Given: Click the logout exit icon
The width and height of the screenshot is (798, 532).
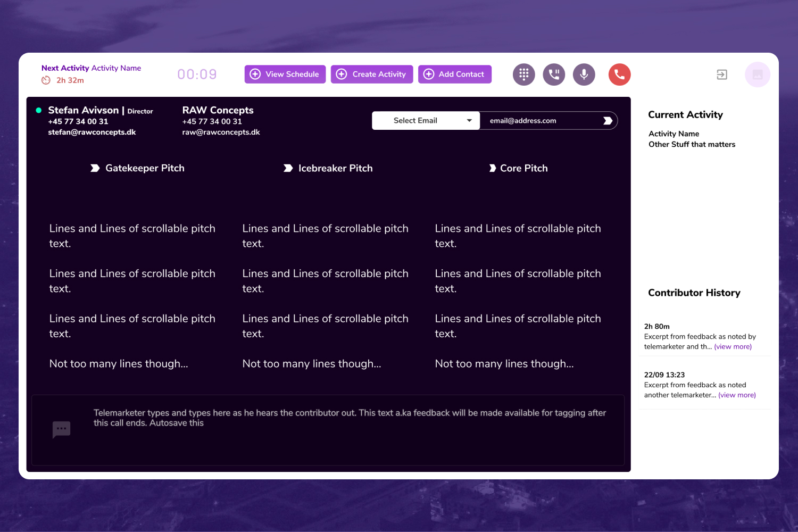Looking at the screenshot, I should (x=721, y=74).
